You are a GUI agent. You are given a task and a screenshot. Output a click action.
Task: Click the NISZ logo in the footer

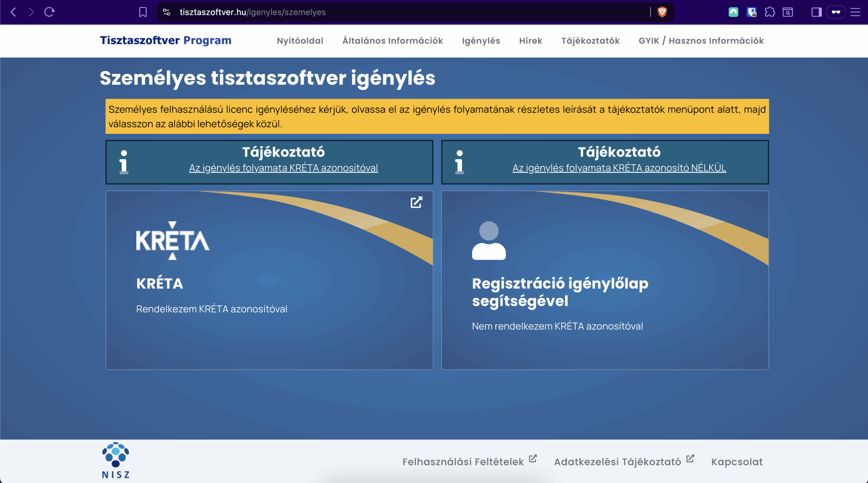pos(115,459)
